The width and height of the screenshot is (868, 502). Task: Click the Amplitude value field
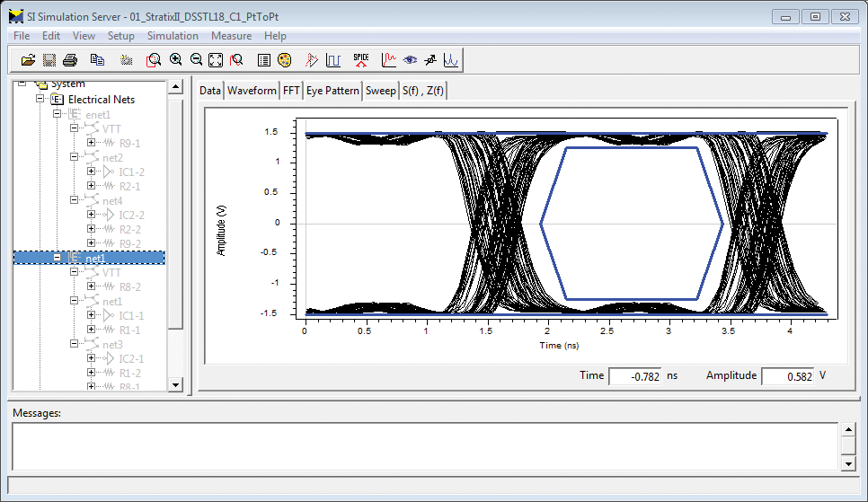pos(788,376)
